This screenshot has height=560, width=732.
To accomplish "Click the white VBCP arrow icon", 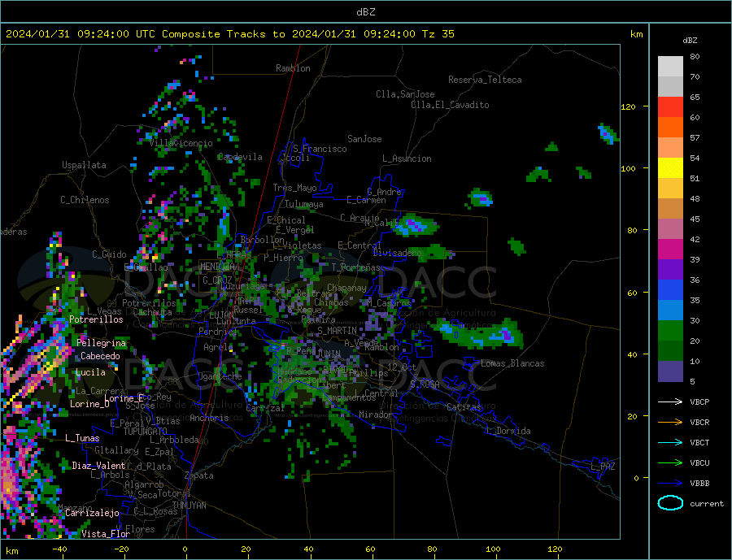I will click(670, 402).
